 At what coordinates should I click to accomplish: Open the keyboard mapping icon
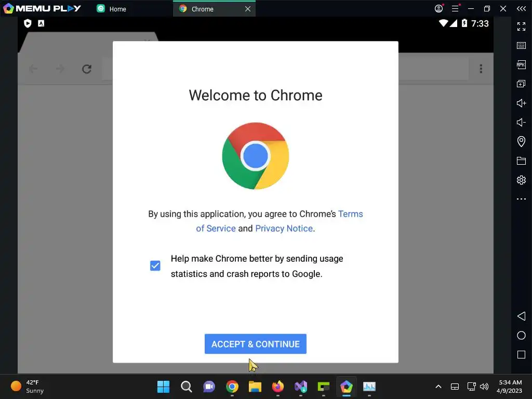pos(521,46)
